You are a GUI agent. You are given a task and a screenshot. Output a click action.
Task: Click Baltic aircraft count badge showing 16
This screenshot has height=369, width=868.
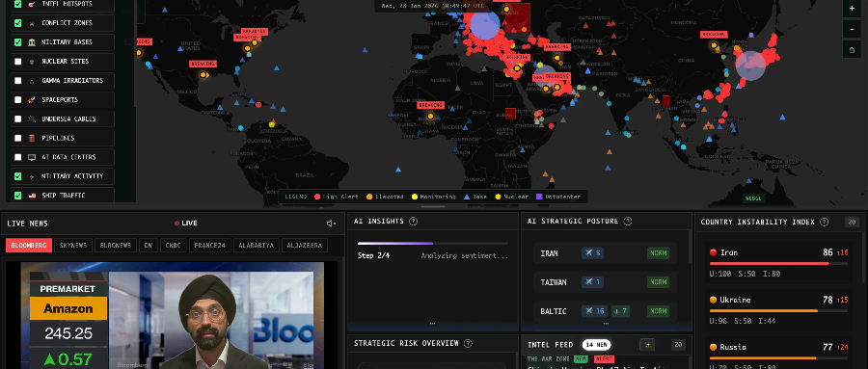coord(595,311)
